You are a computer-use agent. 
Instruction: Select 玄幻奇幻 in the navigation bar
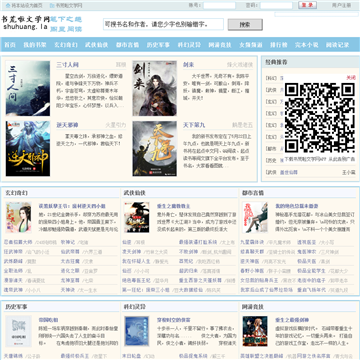pos(66,45)
